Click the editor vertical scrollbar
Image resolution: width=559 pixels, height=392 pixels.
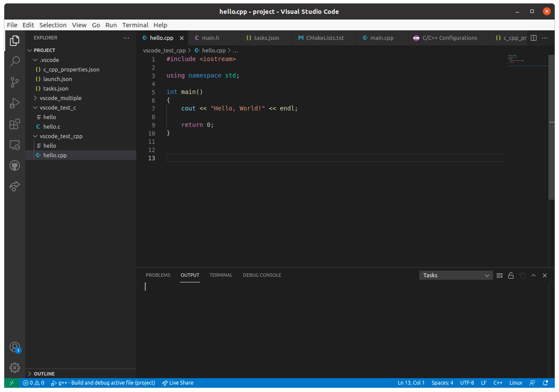coord(552,127)
